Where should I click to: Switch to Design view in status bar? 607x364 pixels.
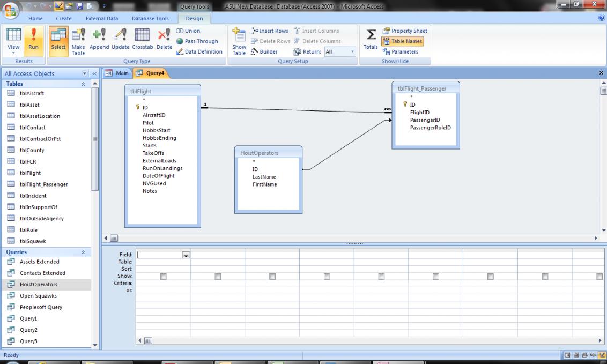click(602, 355)
